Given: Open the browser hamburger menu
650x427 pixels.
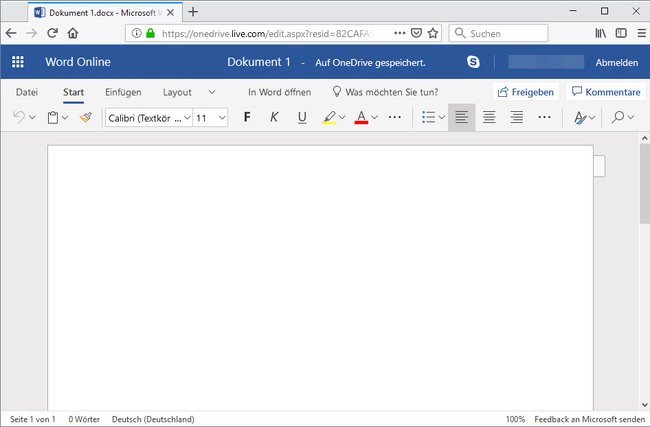Looking at the screenshot, I should [641, 33].
